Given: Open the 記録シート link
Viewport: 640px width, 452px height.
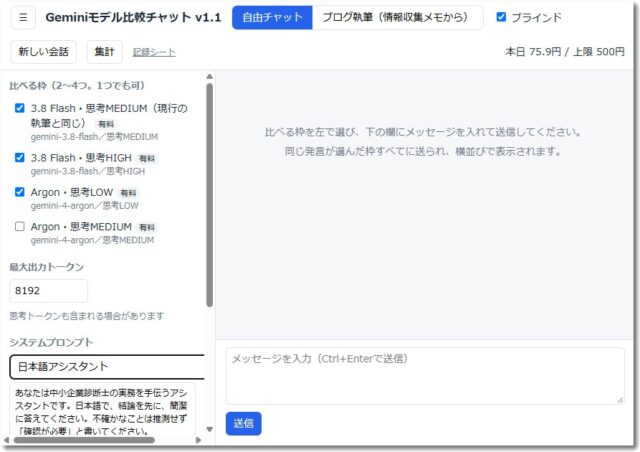Looking at the screenshot, I should [154, 52].
